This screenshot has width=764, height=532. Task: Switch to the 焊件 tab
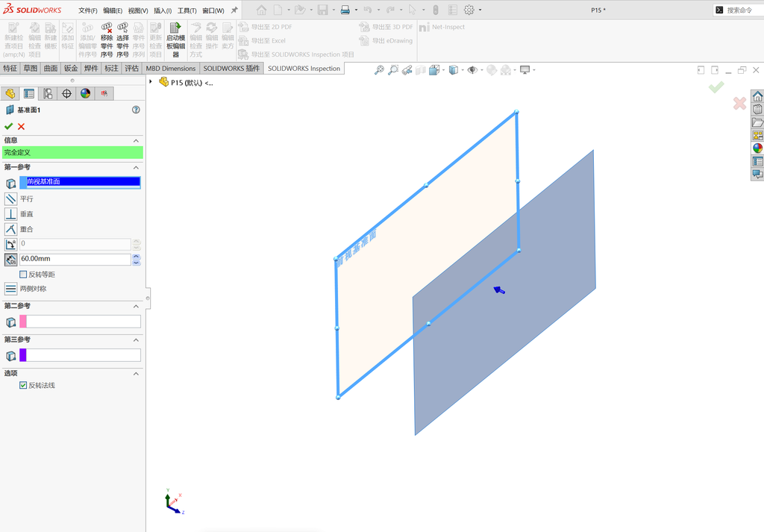pyautogui.click(x=91, y=68)
